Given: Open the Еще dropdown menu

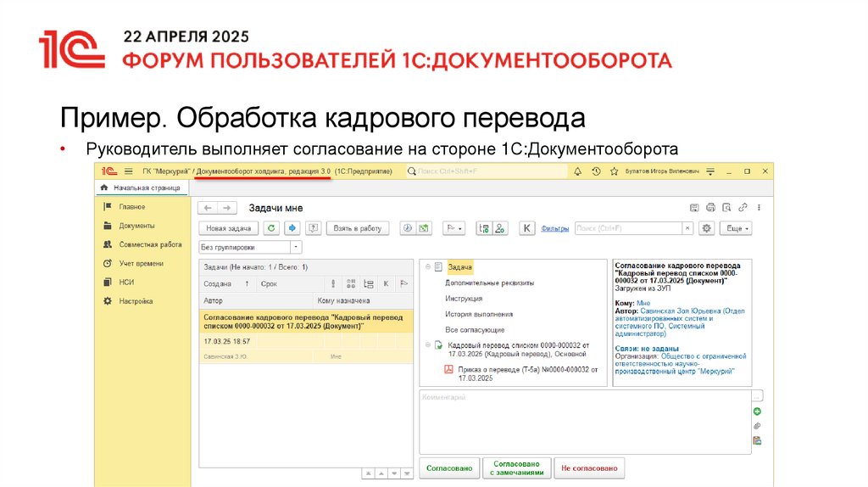Looking at the screenshot, I should coord(737,228).
